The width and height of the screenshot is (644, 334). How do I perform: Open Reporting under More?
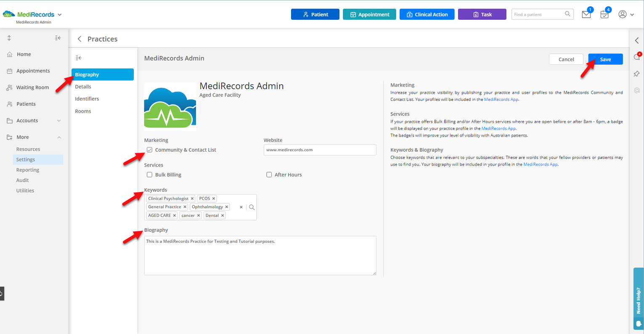click(28, 170)
